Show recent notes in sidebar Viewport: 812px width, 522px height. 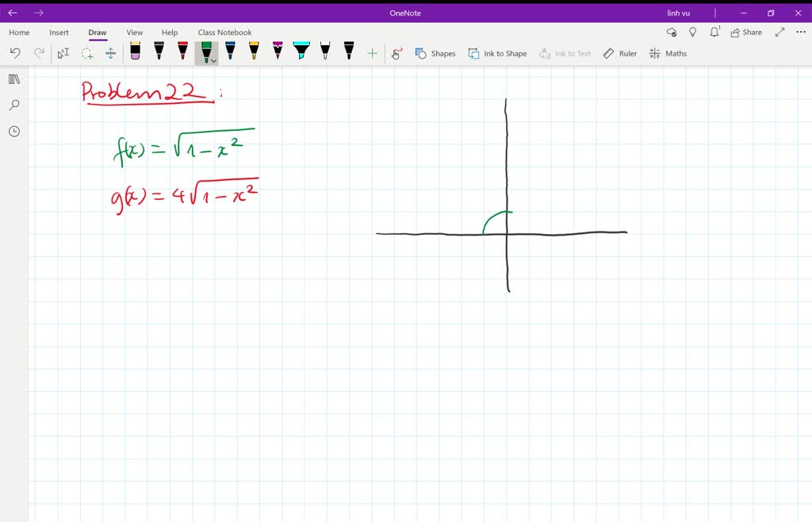click(x=13, y=131)
